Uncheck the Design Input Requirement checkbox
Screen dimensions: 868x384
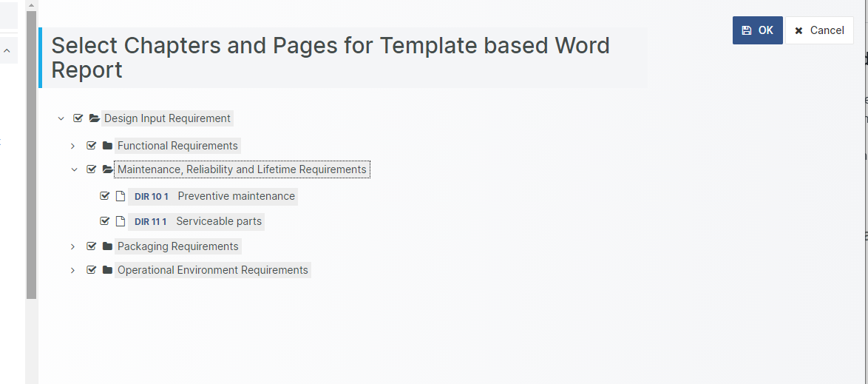78,118
